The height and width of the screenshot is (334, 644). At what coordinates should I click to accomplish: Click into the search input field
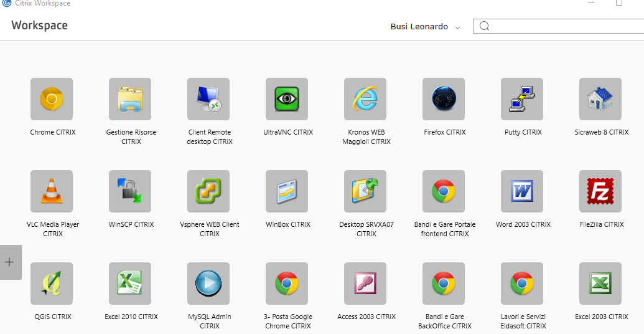click(x=559, y=26)
